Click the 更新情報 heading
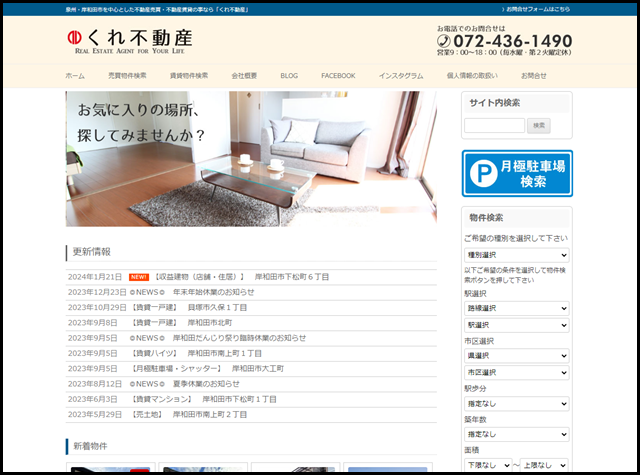This screenshot has height=475, width=640. coord(92,252)
